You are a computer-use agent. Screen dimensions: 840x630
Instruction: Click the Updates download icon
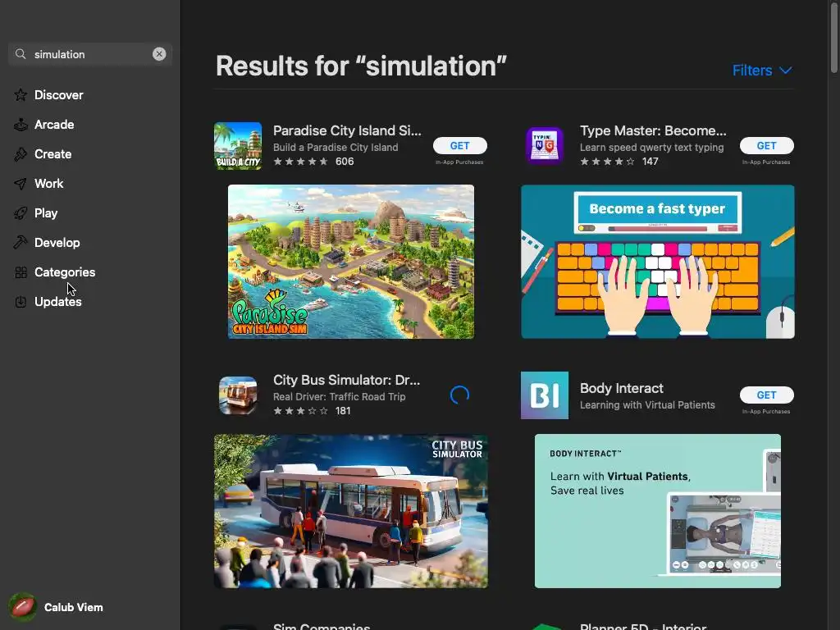21,302
